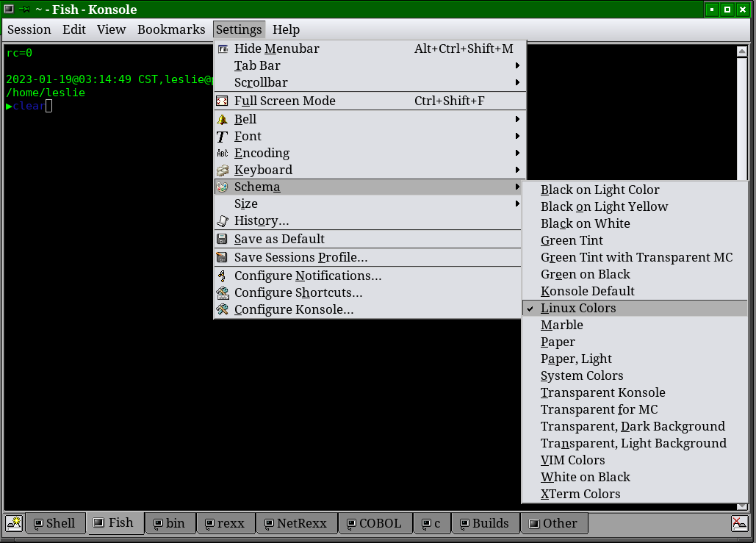Click the Save as Default floppy icon
The height and width of the screenshot is (543, 756).
223,240
